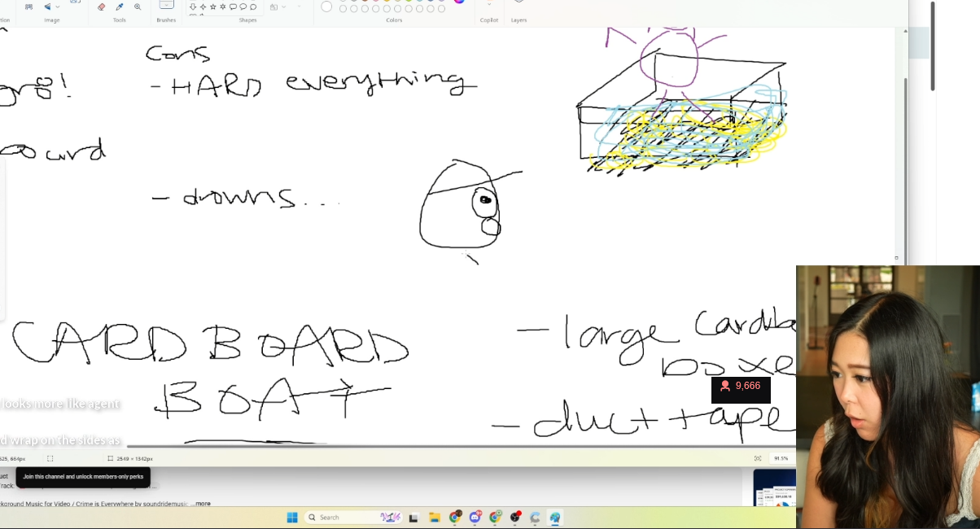Choose the rounded rectangle callout shape
The width and height of the screenshot is (980, 529).
(233, 7)
